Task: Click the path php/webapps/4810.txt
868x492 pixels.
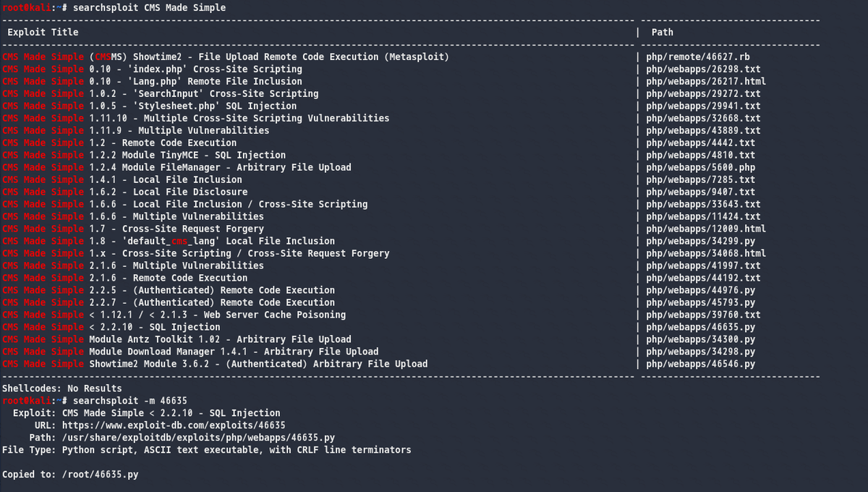Action: 701,155
